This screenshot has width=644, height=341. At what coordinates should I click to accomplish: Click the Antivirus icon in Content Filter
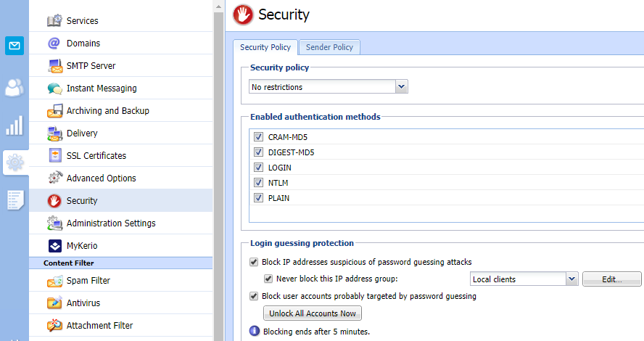pos(55,303)
